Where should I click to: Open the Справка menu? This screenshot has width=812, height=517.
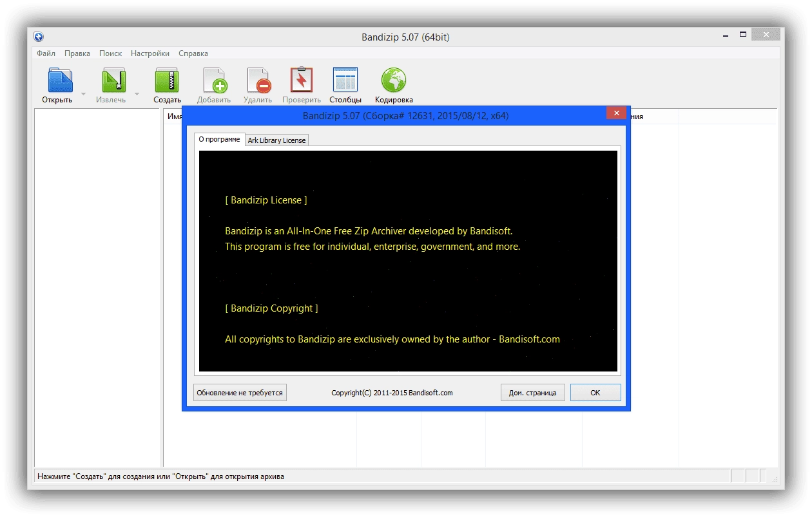pos(193,53)
